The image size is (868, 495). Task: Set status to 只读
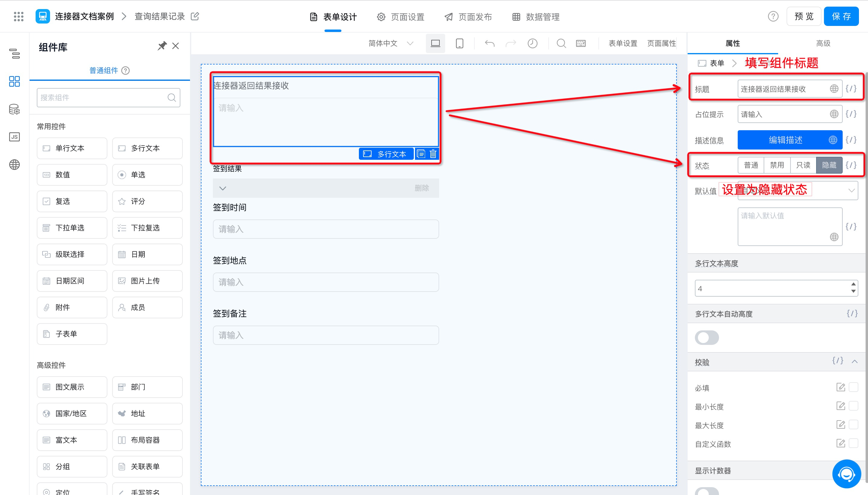[x=803, y=165]
